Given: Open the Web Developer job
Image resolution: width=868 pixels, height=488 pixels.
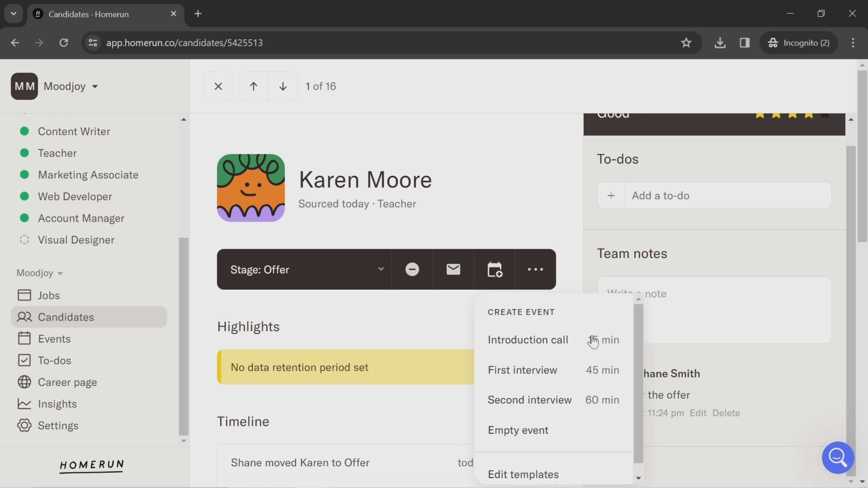Looking at the screenshot, I should point(75,196).
